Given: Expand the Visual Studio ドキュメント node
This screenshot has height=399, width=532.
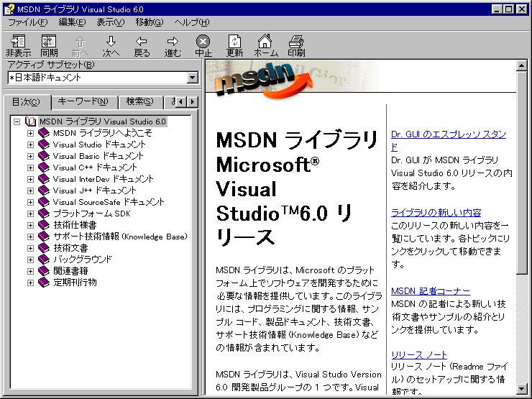Looking at the screenshot, I should (30, 145).
